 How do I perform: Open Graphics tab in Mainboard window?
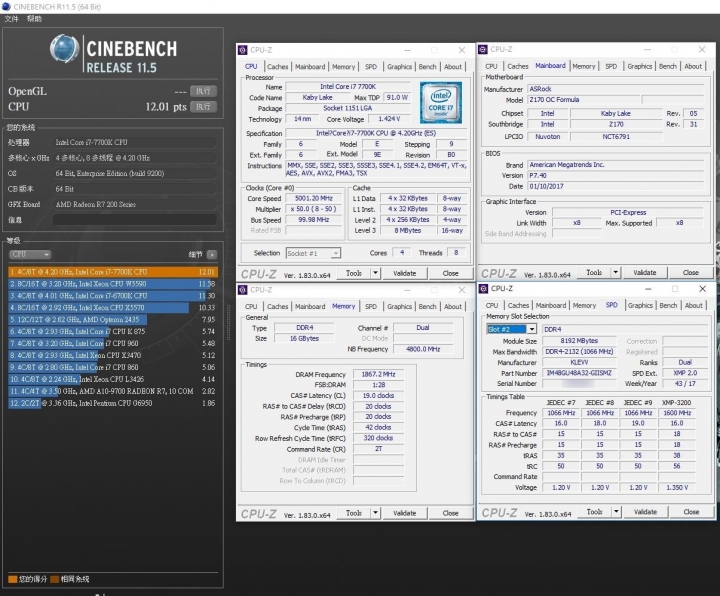click(640, 67)
